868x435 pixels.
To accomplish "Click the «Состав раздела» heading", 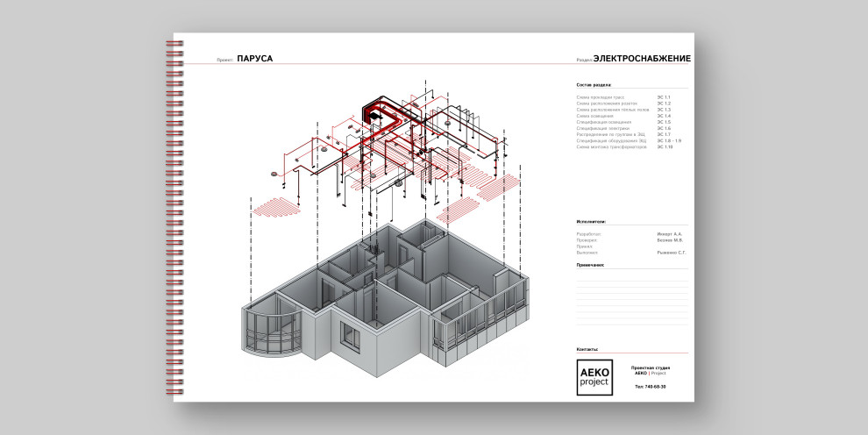I will [593, 84].
